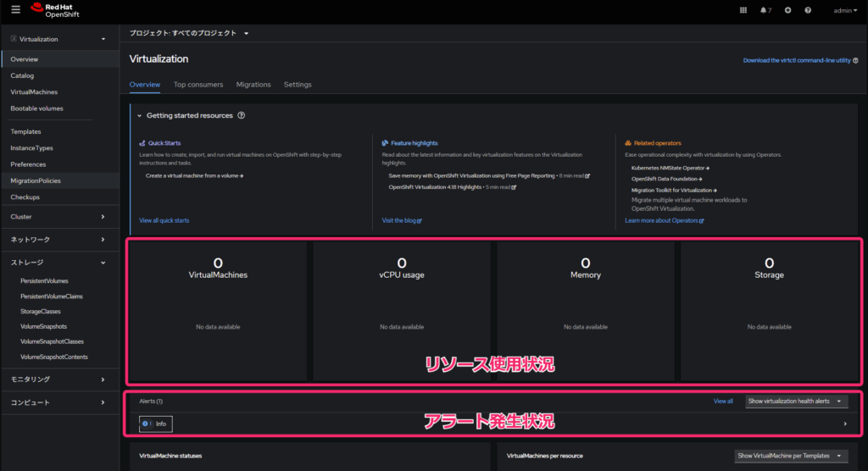Switch to the Top consumers tab
This screenshot has height=471, width=868.
(x=198, y=85)
